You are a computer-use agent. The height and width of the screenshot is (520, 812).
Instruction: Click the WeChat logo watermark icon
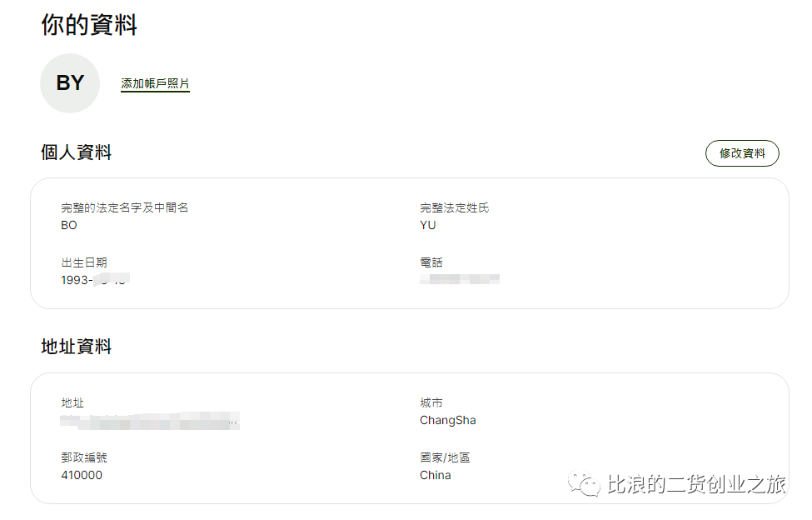pos(584,483)
